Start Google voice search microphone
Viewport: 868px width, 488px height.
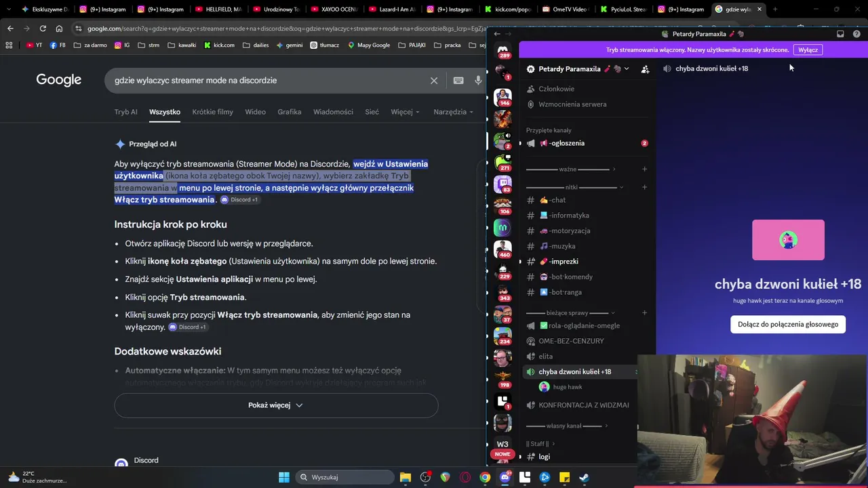click(x=478, y=80)
